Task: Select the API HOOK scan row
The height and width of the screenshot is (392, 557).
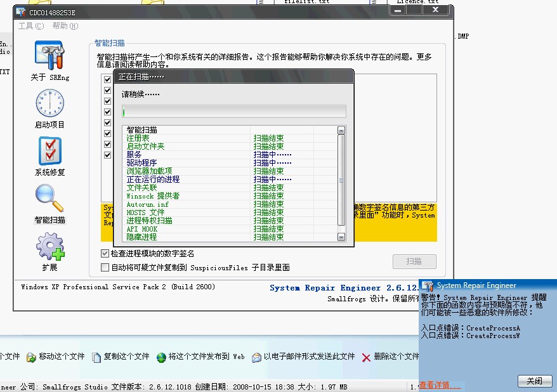Action: pos(230,229)
